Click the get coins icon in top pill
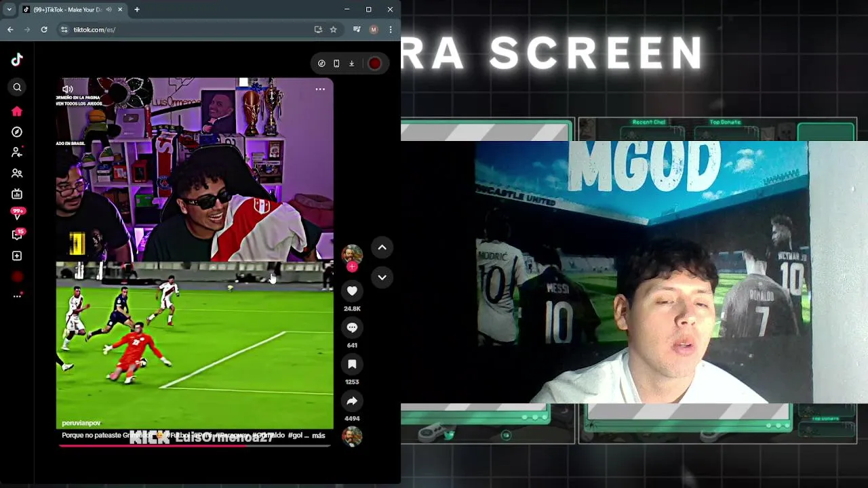This screenshot has width=868, height=488. click(x=321, y=64)
